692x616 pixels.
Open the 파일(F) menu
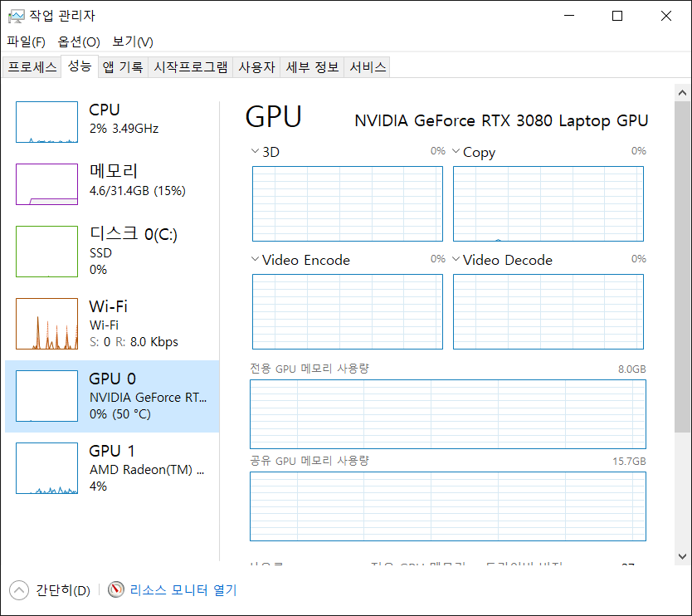point(26,42)
